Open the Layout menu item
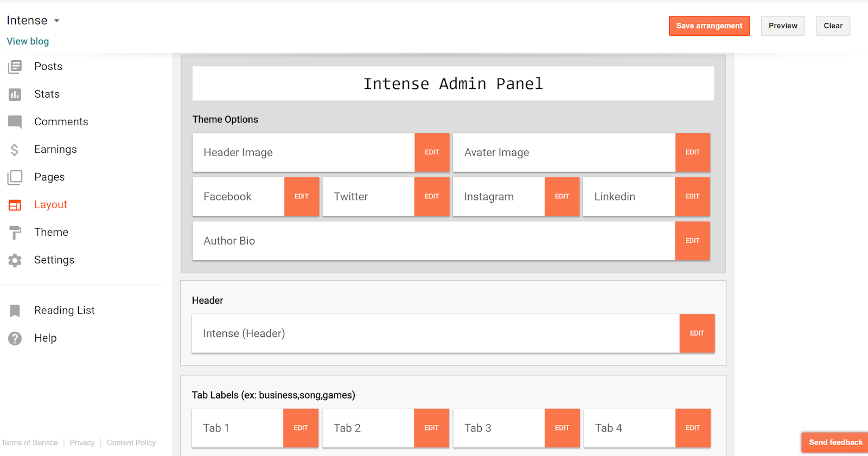Image resolution: width=868 pixels, height=456 pixels. point(50,205)
